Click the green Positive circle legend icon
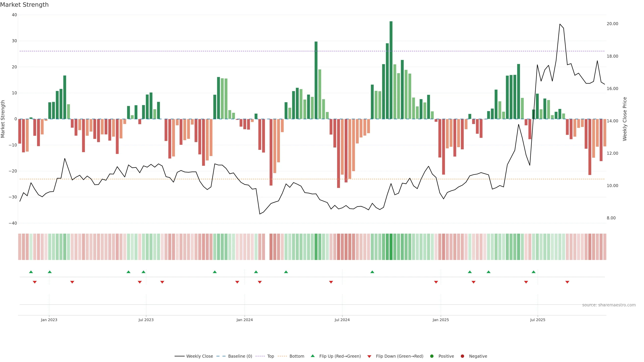 coord(432,356)
